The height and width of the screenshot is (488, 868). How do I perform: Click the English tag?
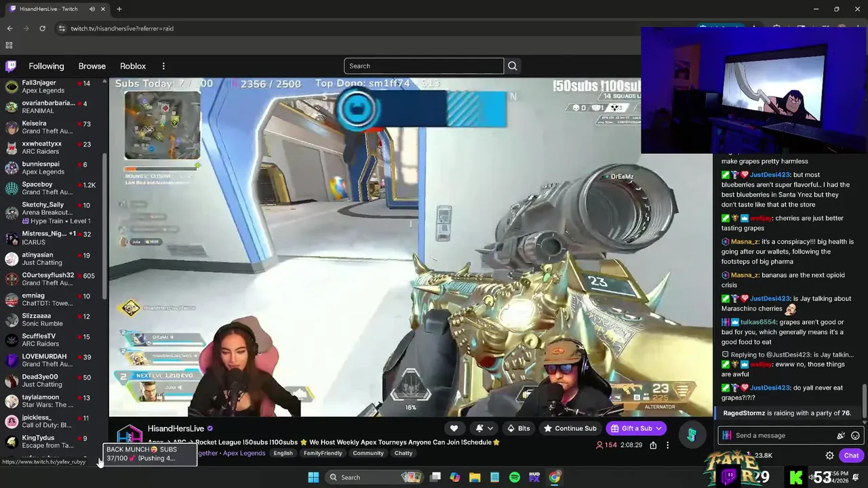[x=283, y=453]
